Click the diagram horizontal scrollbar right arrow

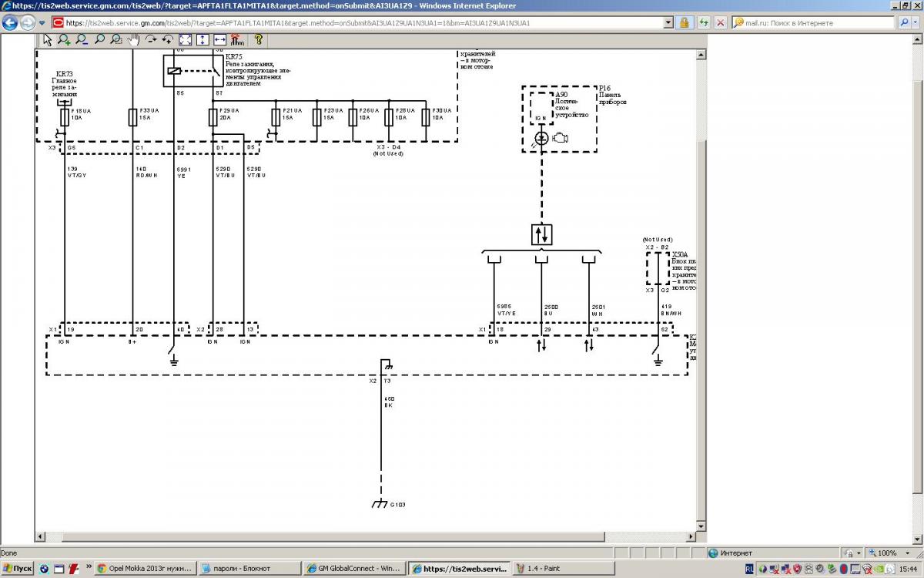tap(689, 537)
